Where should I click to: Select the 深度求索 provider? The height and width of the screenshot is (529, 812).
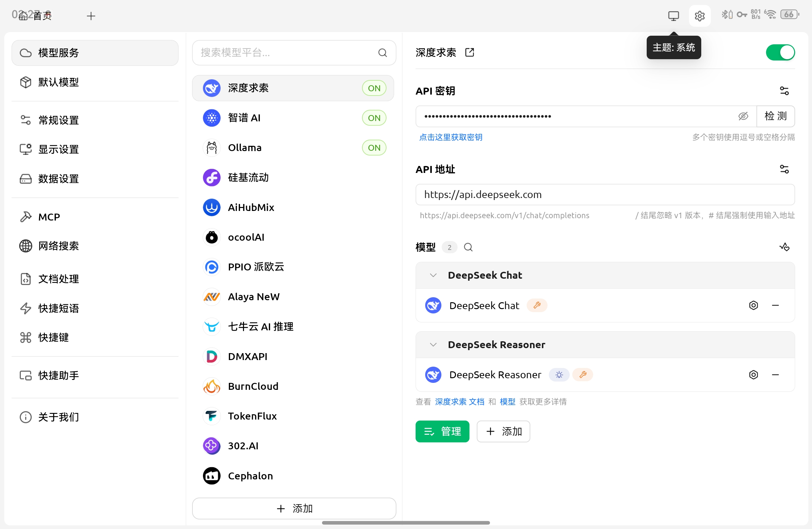click(x=293, y=88)
